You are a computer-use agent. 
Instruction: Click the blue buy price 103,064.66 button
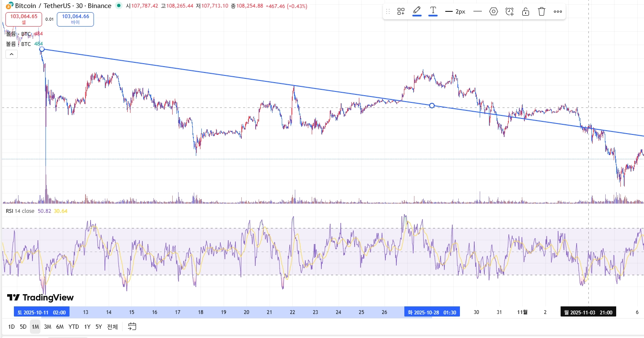75,19
